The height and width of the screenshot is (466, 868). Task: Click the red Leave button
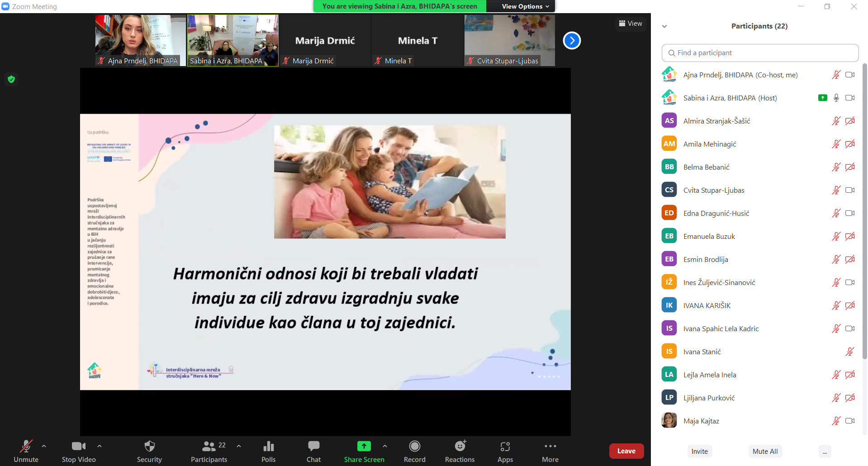[x=626, y=451]
